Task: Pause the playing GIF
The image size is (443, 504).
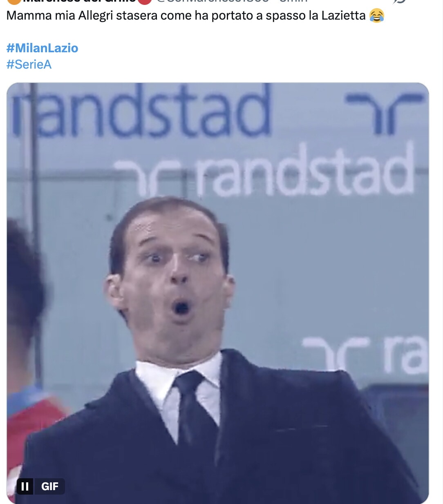Action: pos(25,486)
